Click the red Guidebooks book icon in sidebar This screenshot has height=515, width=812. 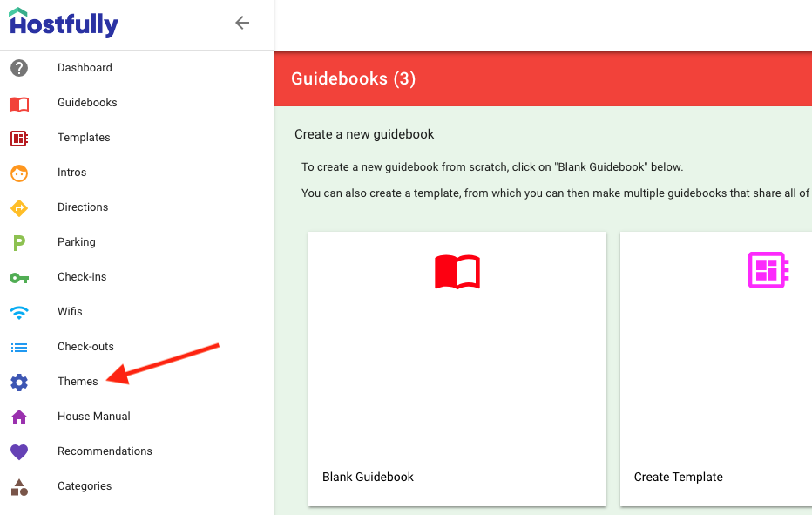pos(19,104)
